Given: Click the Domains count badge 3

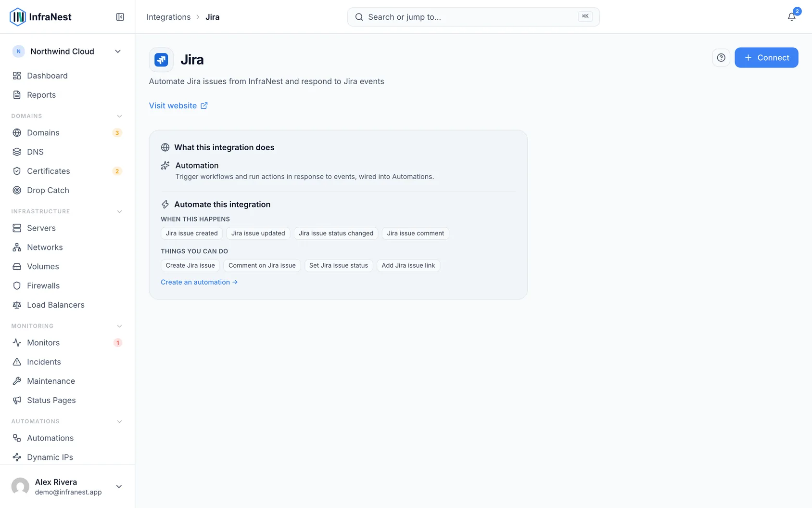Looking at the screenshot, I should coord(117,133).
